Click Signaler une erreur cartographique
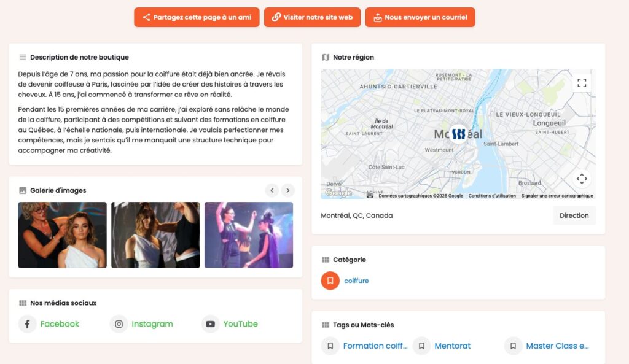This screenshot has height=364, width=629. [557, 196]
